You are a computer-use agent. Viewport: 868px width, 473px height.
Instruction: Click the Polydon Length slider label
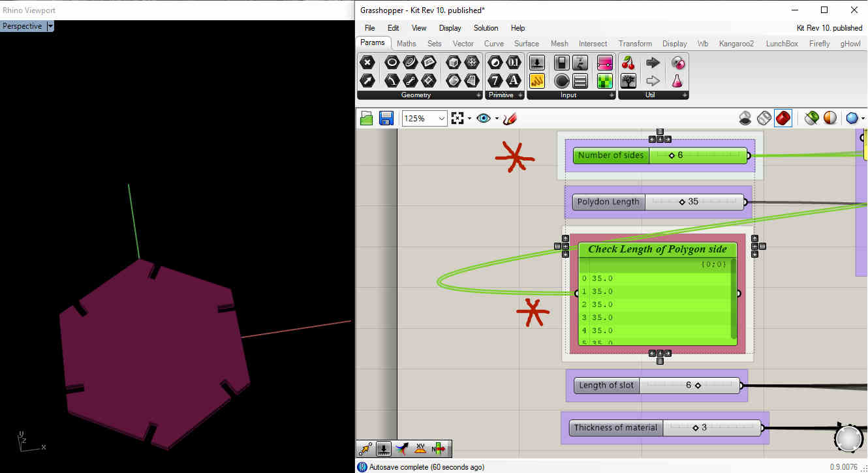[x=608, y=202]
